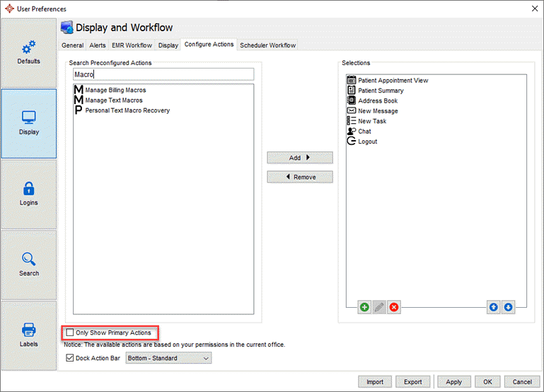The image size is (544, 392).
Task: Select Patient Appointment View in Selections
Action: tap(393, 81)
